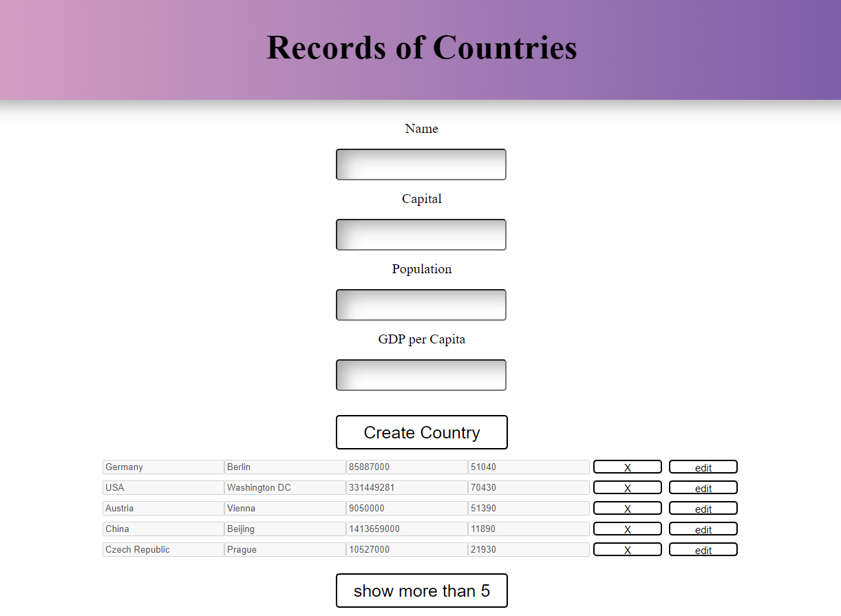
Task: Edit the Germany record
Action: click(x=703, y=467)
